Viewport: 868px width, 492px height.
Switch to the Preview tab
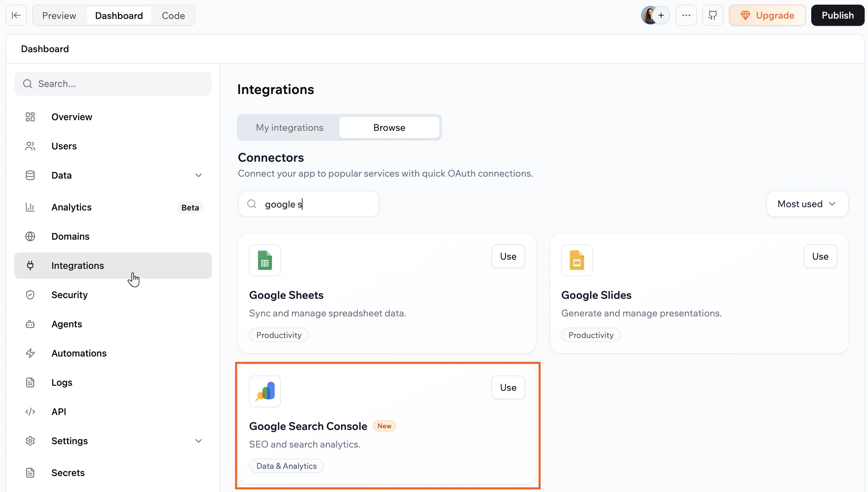tap(59, 15)
